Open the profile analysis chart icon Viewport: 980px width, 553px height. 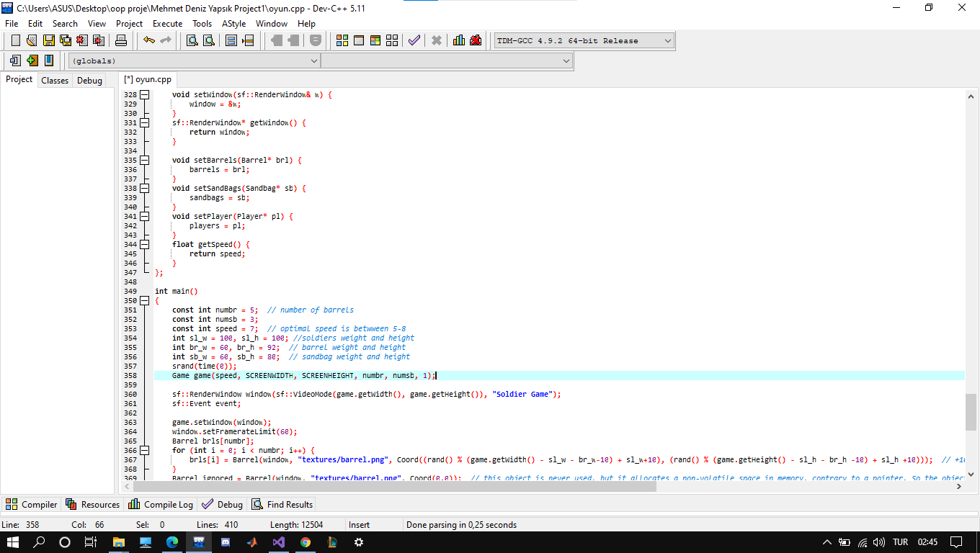click(459, 40)
